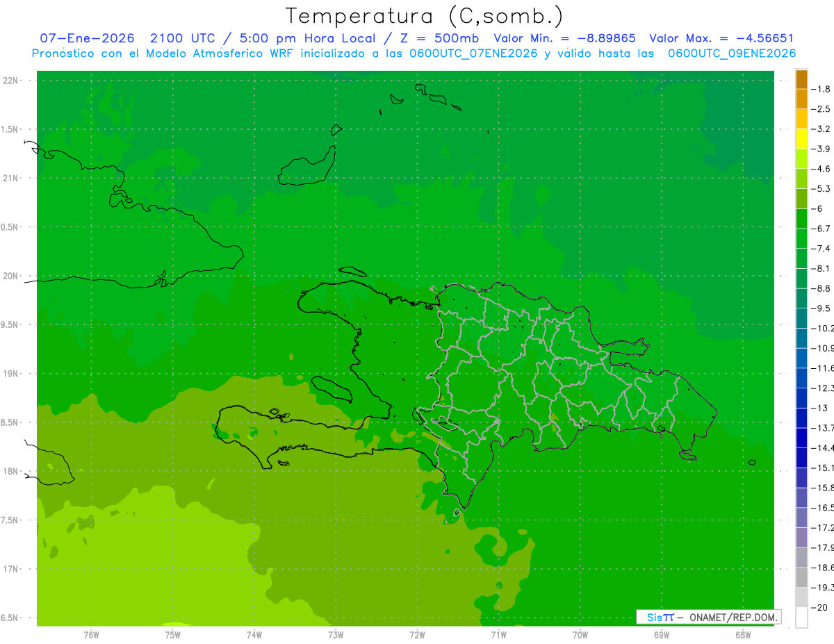Screen dimensions: 834x644
Task: Pick the lime swatch between -3.9 and -4.6
Action: pyautogui.click(x=801, y=158)
